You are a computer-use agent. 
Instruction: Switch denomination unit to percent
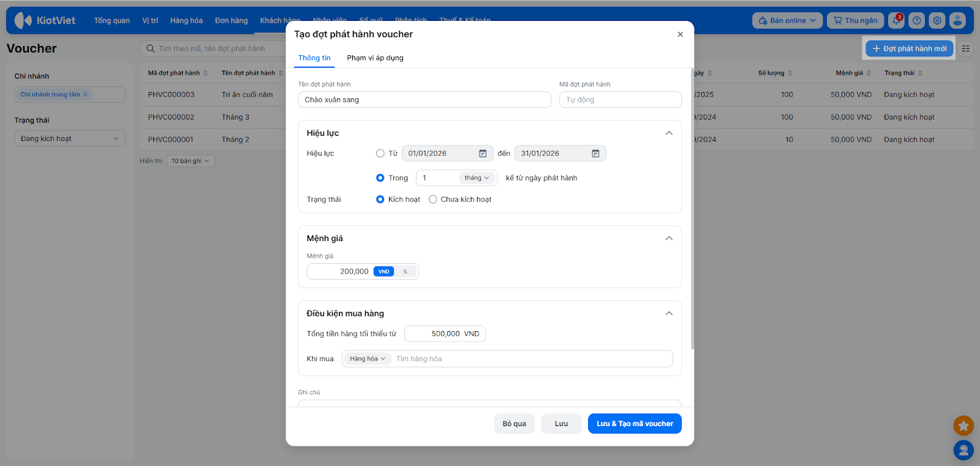(405, 272)
